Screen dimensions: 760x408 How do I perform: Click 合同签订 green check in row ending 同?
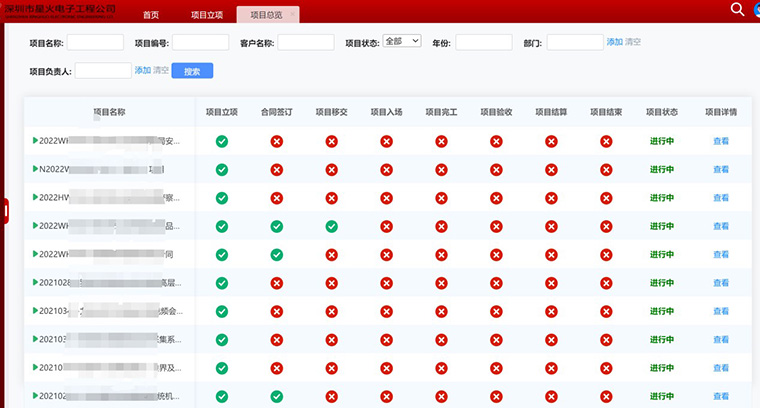coord(277,255)
